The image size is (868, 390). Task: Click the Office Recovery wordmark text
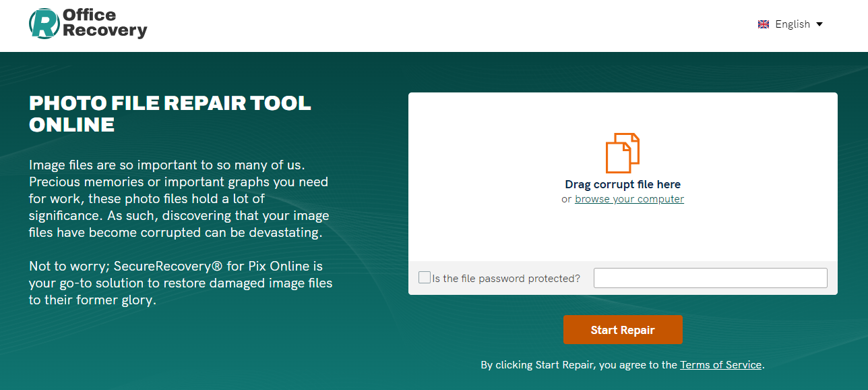point(104,23)
